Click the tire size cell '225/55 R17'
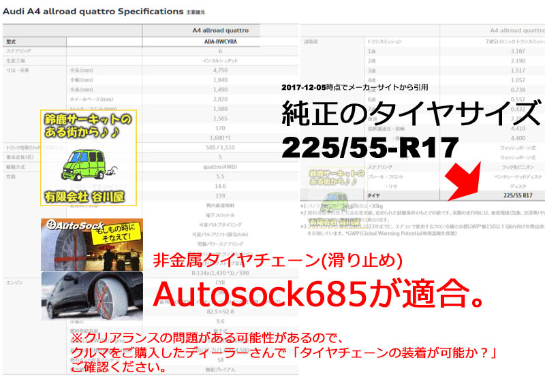Screen dimensions: 545x392 point(518,195)
